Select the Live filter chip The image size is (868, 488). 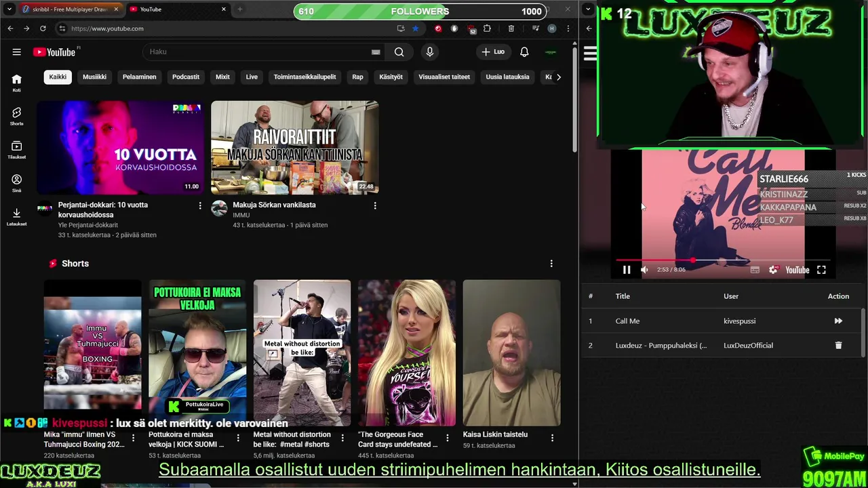(252, 77)
